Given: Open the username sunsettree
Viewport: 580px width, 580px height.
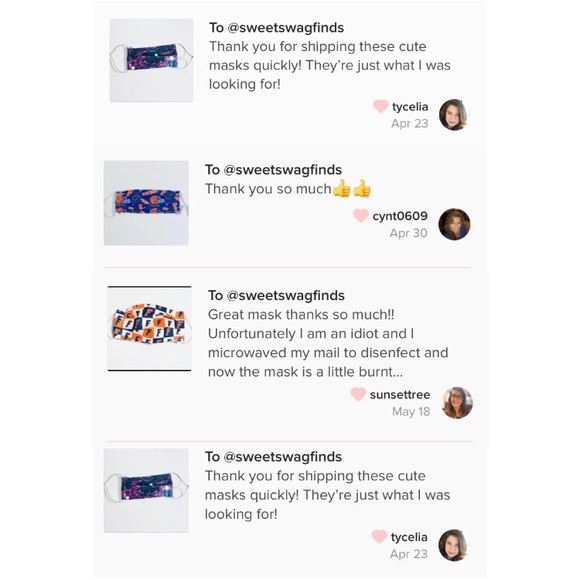Looking at the screenshot, I should coord(400,395).
